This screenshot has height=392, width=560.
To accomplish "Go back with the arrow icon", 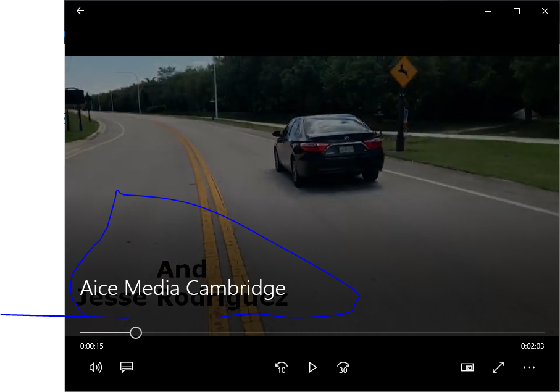I will click(x=80, y=11).
